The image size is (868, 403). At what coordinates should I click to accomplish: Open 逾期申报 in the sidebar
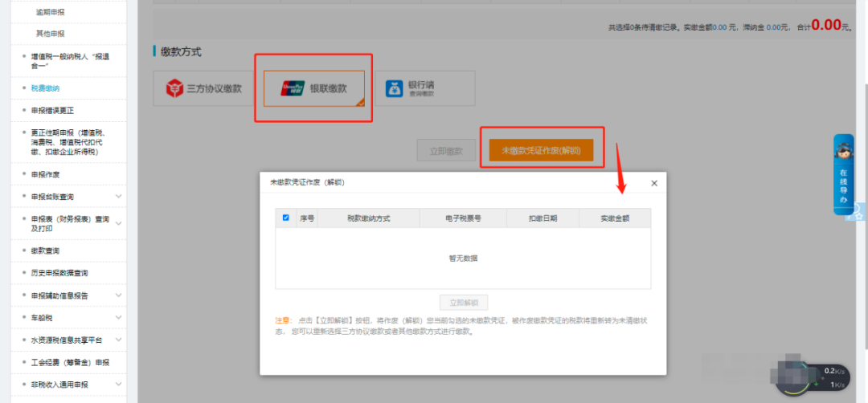click(51, 11)
